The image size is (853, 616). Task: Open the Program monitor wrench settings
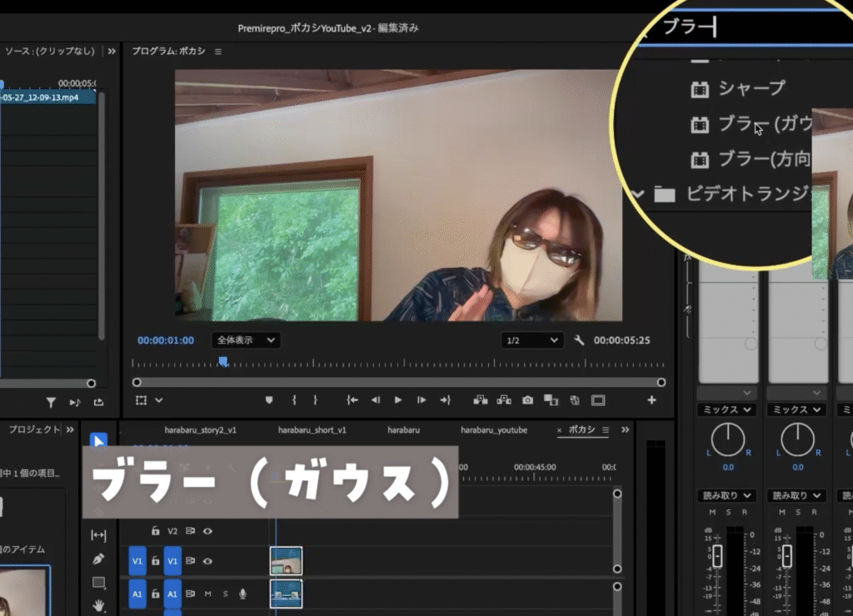[x=579, y=340]
